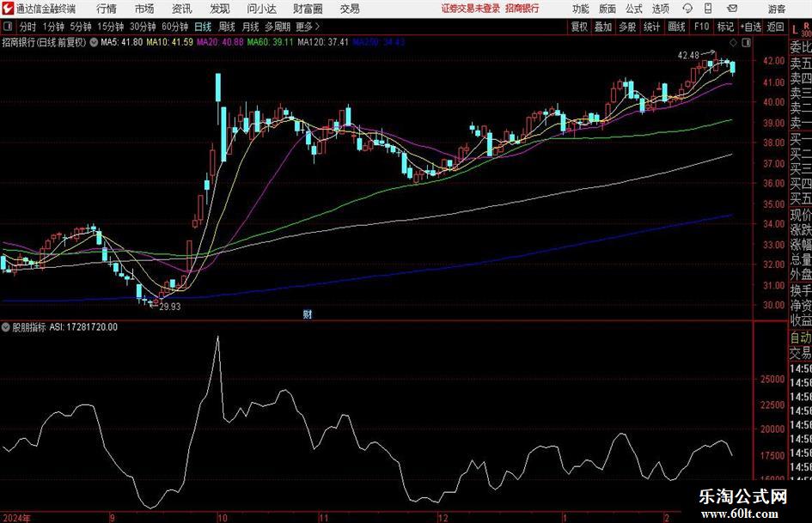Switch to 月线 monthly period
Image resolution: width=812 pixels, height=523 pixels.
tap(250, 27)
